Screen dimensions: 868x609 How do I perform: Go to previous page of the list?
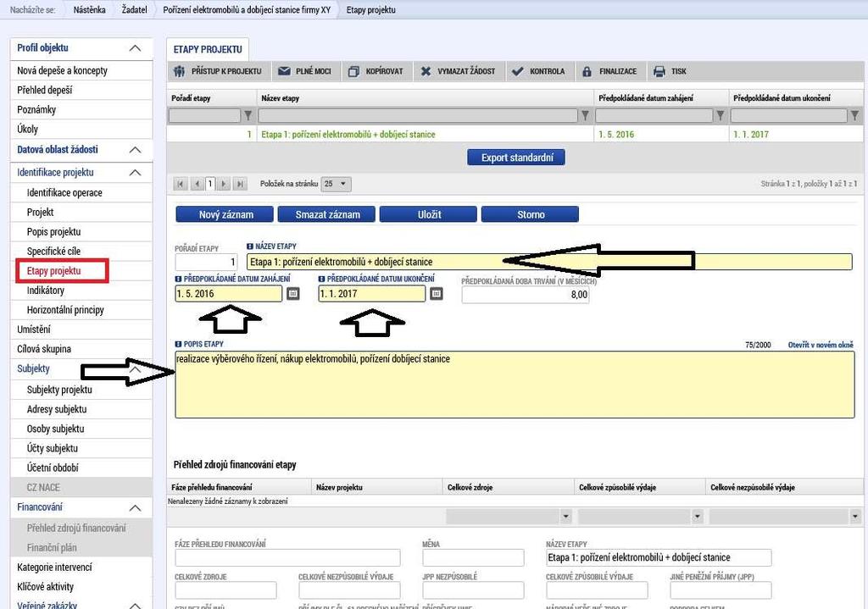197,184
